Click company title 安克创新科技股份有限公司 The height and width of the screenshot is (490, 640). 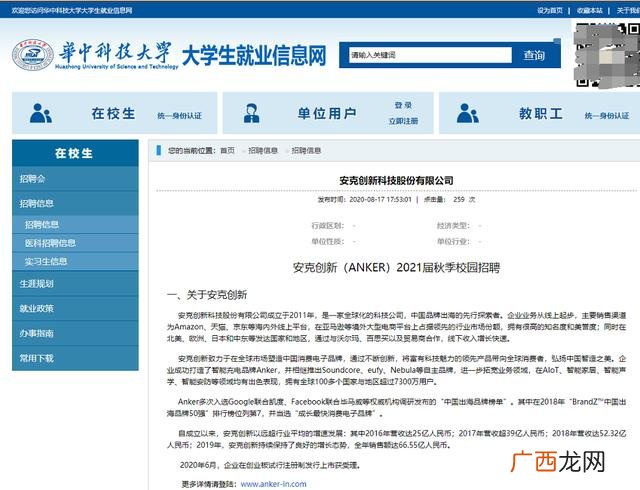coord(396,180)
